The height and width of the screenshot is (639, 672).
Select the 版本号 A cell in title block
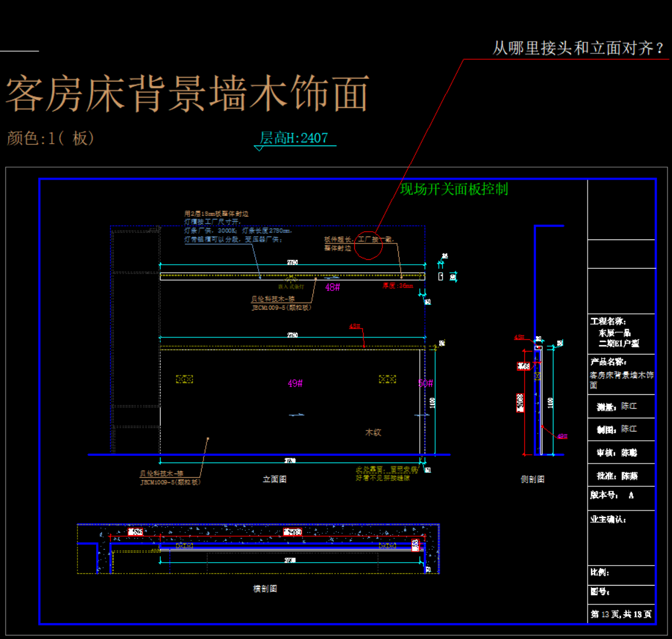point(612,495)
